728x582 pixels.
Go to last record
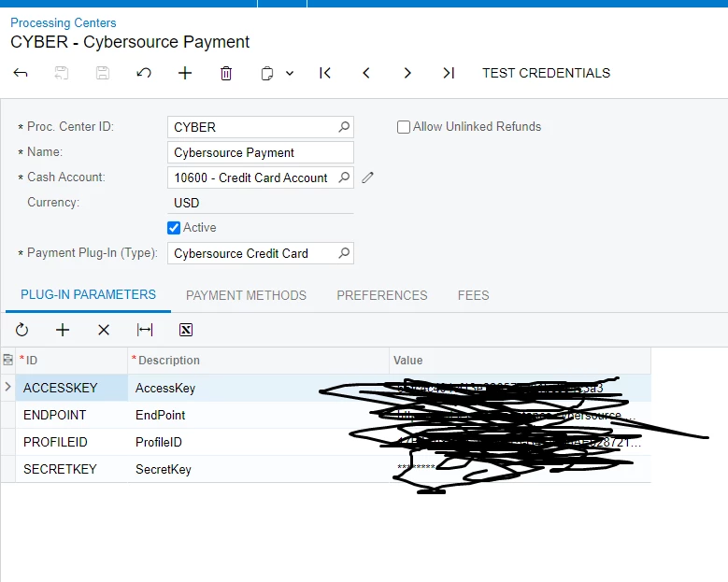pos(449,73)
